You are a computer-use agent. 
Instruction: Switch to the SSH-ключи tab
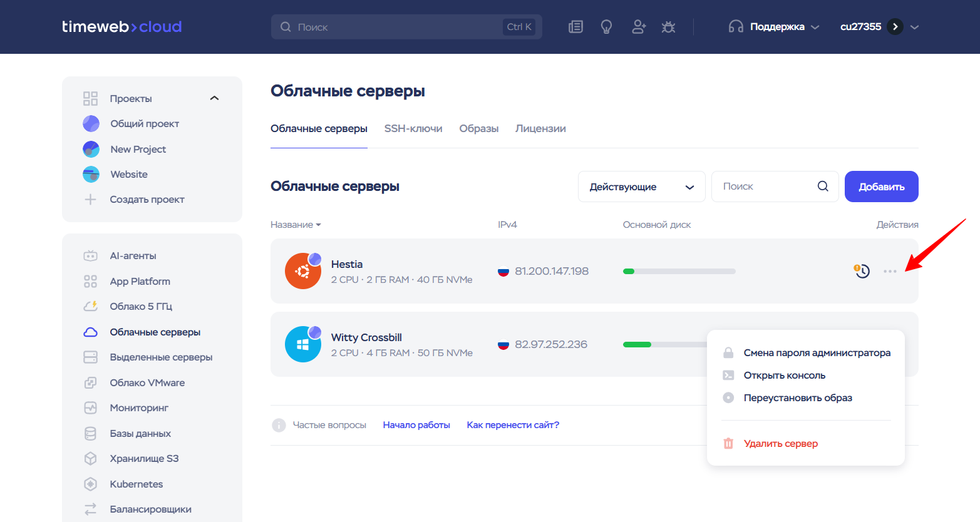(413, 128)
